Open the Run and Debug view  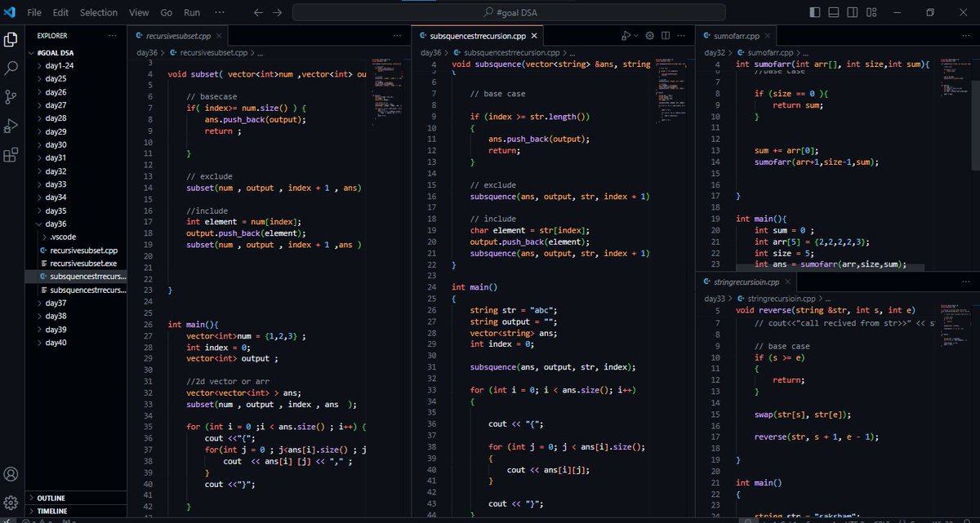[11, 126]
